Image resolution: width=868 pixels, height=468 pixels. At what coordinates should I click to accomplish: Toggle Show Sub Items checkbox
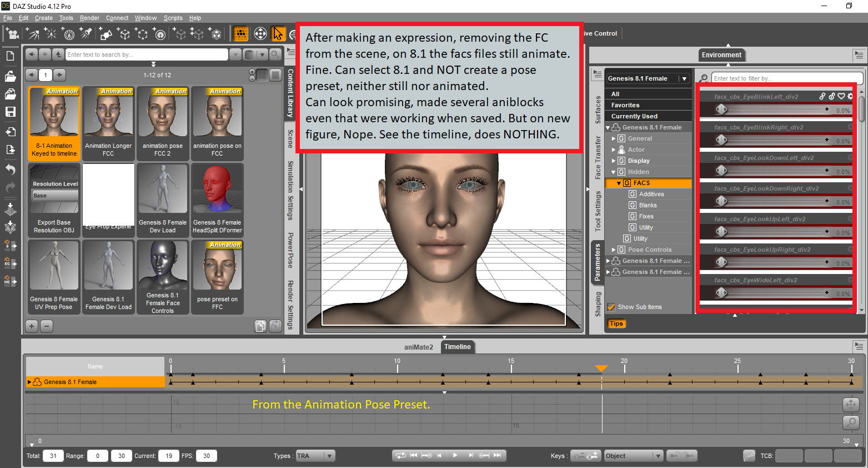coord(611,307)
